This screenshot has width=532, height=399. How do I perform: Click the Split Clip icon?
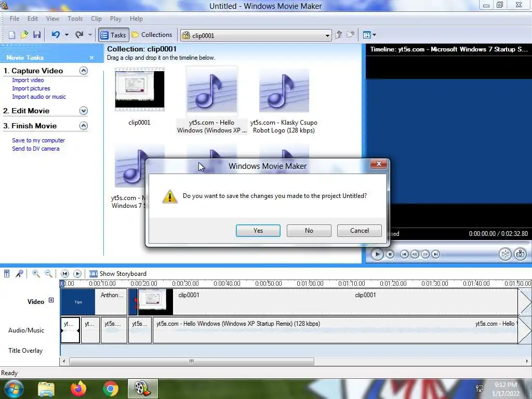pos(505,254)
